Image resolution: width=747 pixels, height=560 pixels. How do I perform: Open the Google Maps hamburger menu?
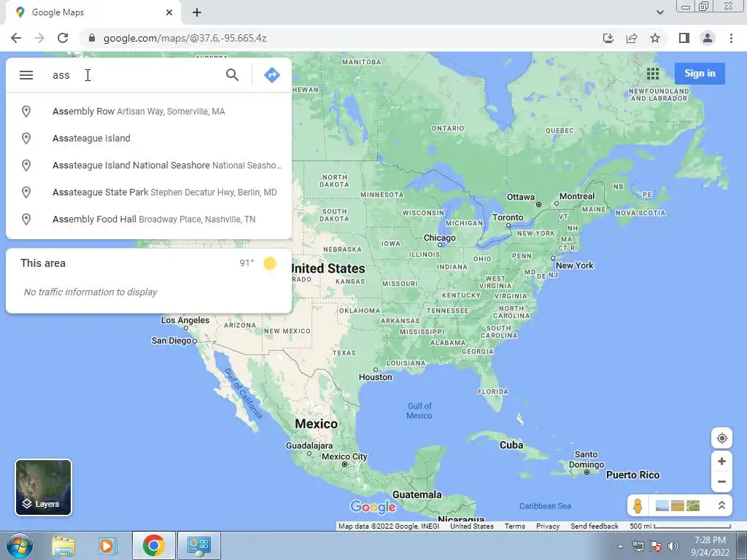(x=26, y=75)
